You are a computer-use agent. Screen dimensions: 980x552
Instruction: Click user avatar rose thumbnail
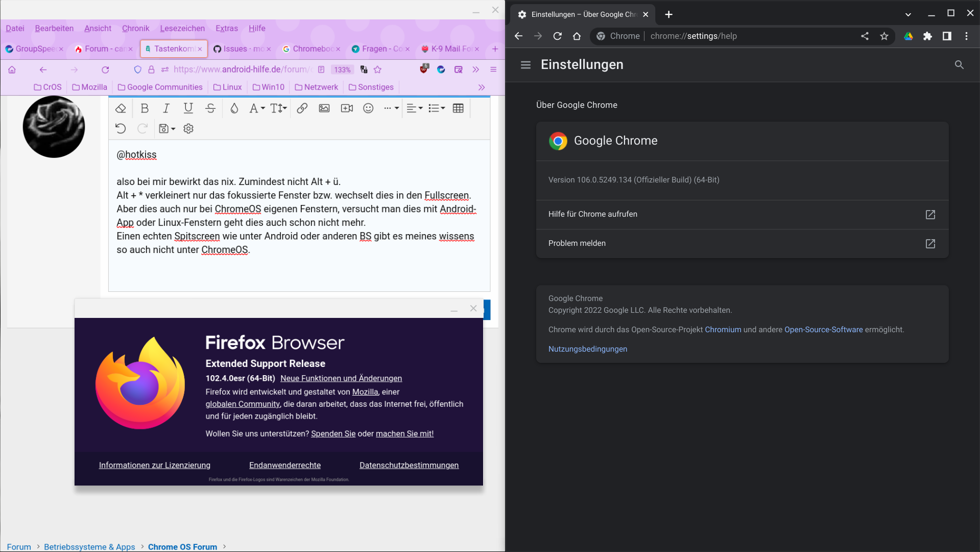[x=54, y=127]
